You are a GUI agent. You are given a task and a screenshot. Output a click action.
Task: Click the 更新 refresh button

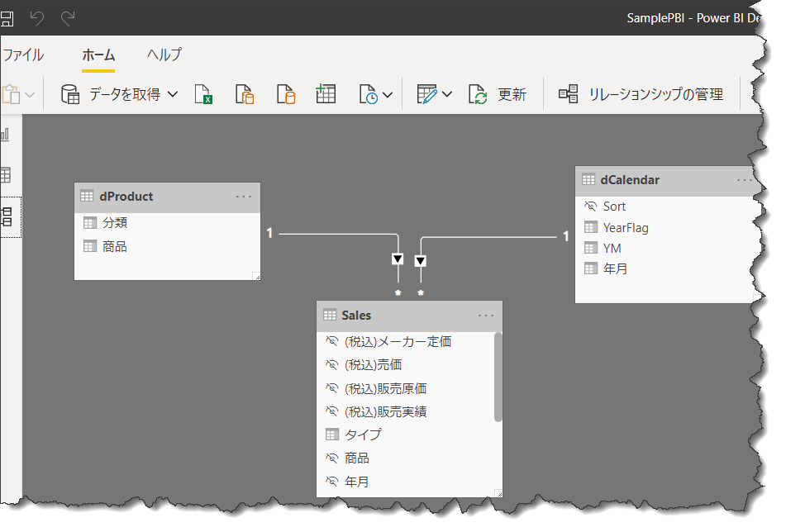[x=498, y=94]
